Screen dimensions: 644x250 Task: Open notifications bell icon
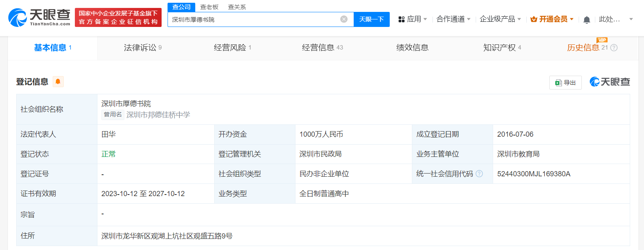(x=587, y=19)
